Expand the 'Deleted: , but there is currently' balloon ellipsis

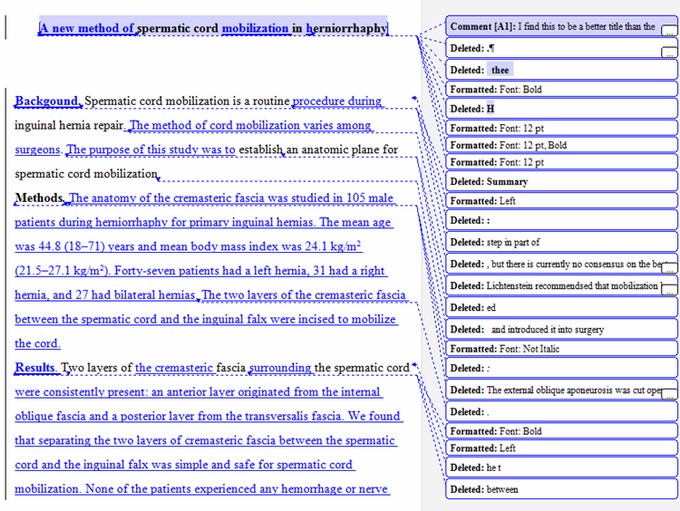click(x=669, y=268)
